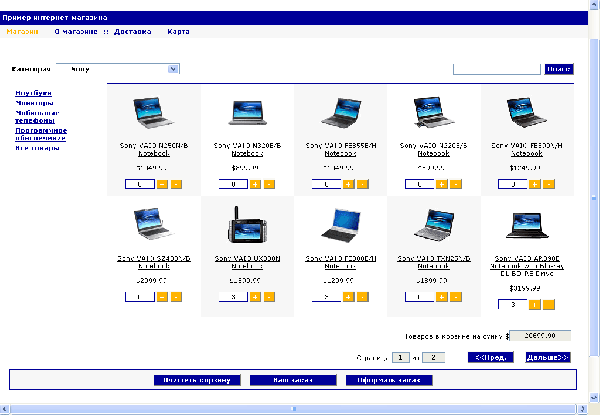The height and width of the screenshot is (415, 600).
Task: Remove one Sony VAIO AR390E
Action: tap(549, 305)
